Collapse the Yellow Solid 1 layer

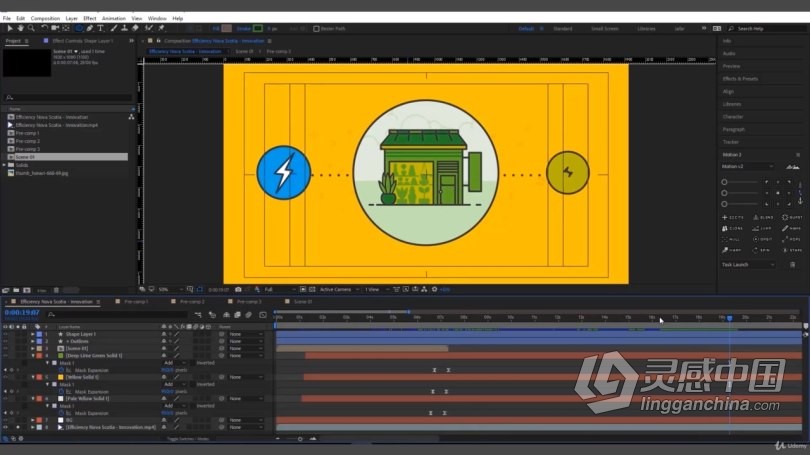[33, 377]
